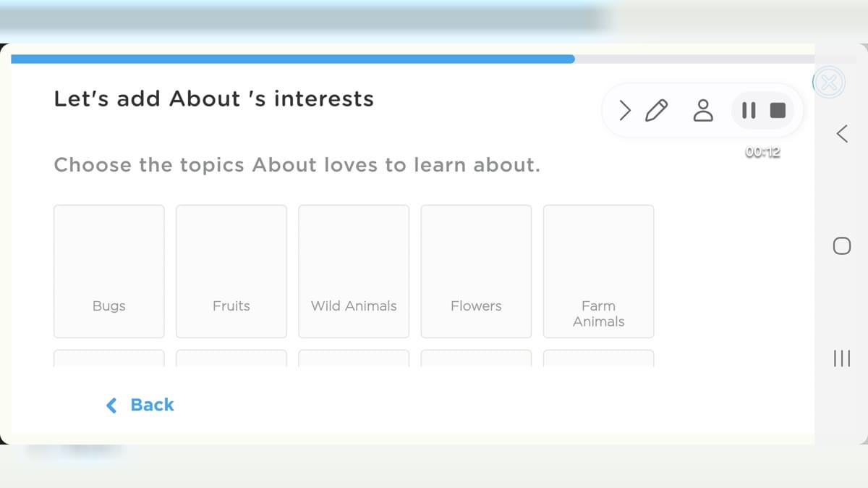Collapse recorder toolbar with right arrow
868x488 pixels.
point(625,111)
